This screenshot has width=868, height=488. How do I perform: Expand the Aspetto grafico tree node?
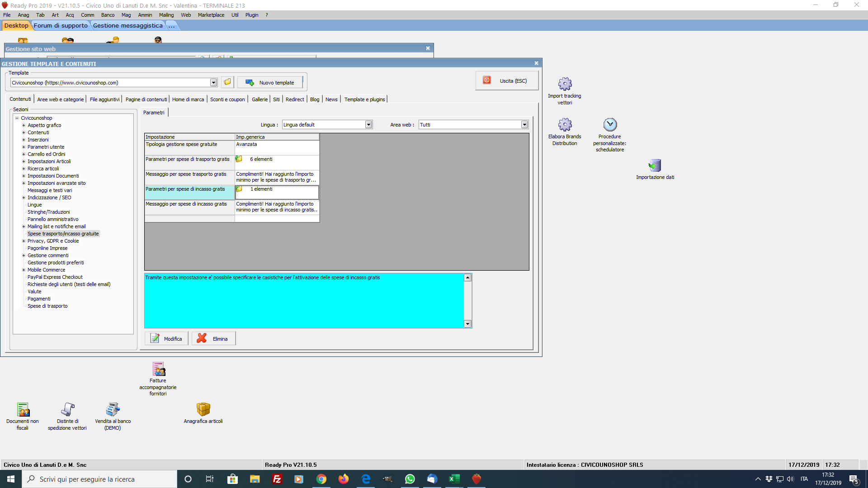24,125
